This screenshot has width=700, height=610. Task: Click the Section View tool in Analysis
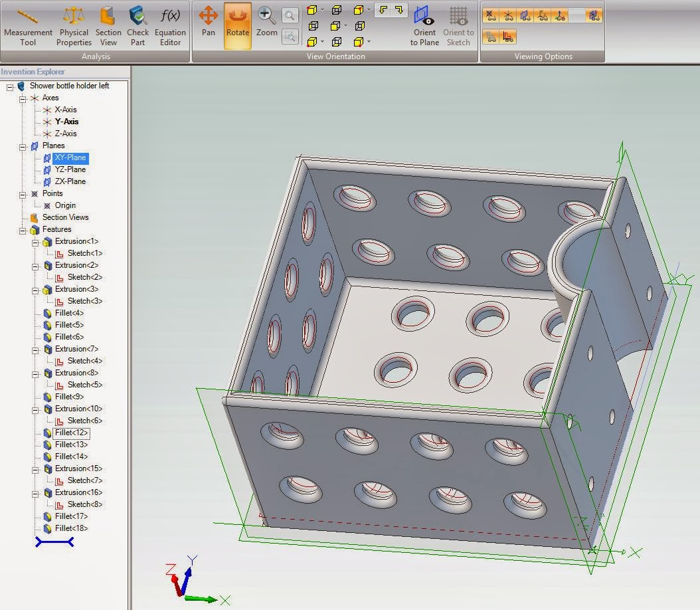[108, 27]
